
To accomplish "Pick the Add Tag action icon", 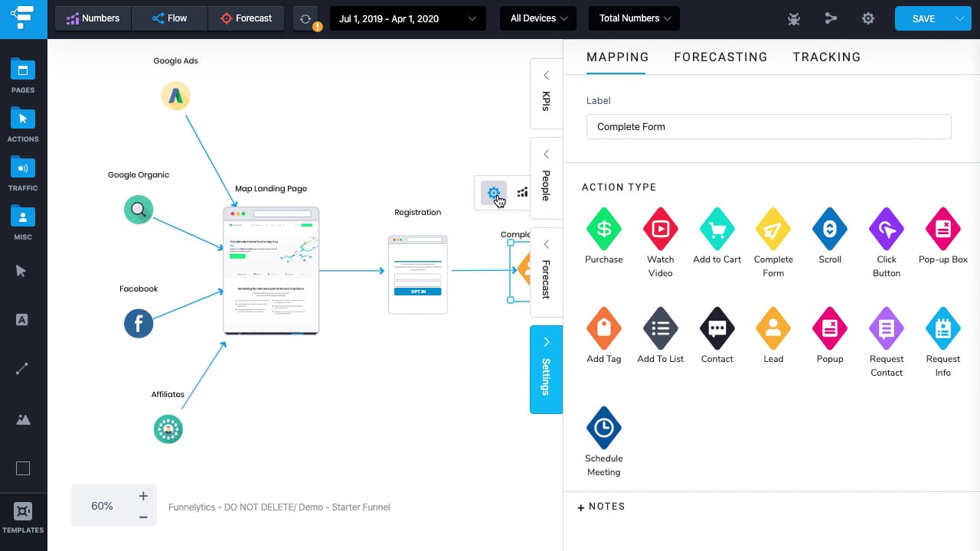I will 604,328.
